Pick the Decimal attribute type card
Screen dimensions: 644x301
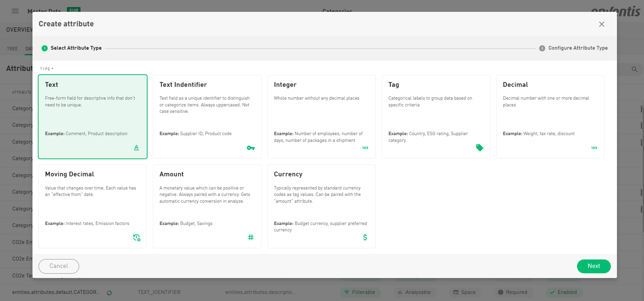[x=550, y=117]
